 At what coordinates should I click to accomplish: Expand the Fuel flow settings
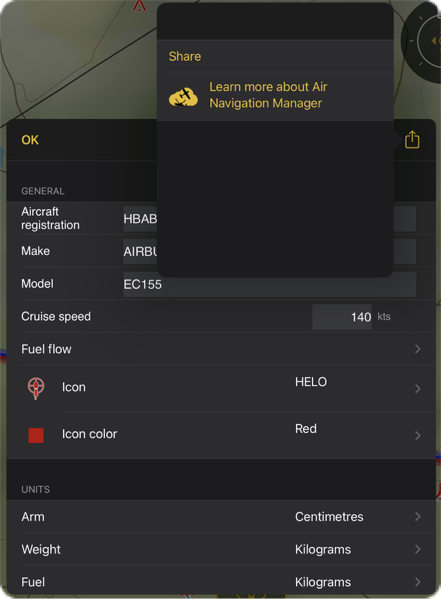point(221,349)
